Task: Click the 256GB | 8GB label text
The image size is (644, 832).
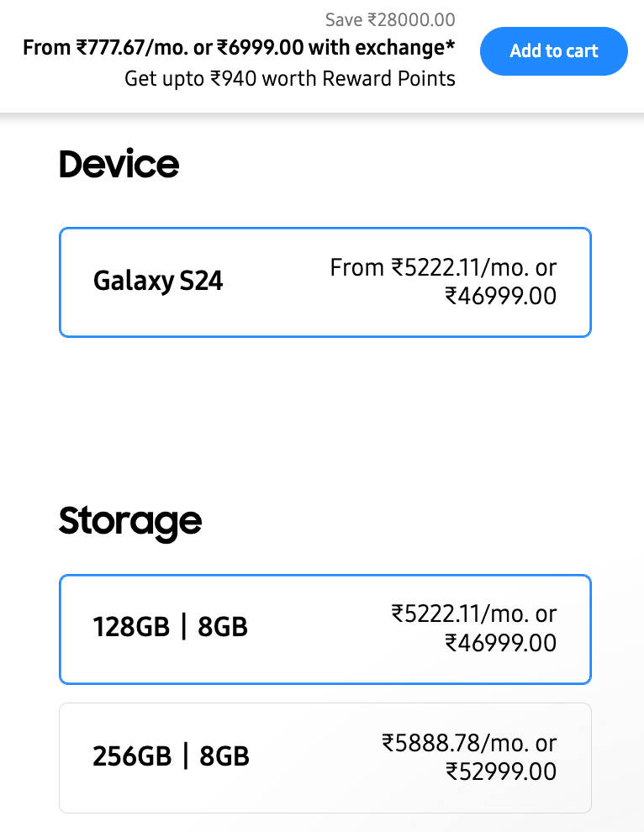Action: point(171,756)
